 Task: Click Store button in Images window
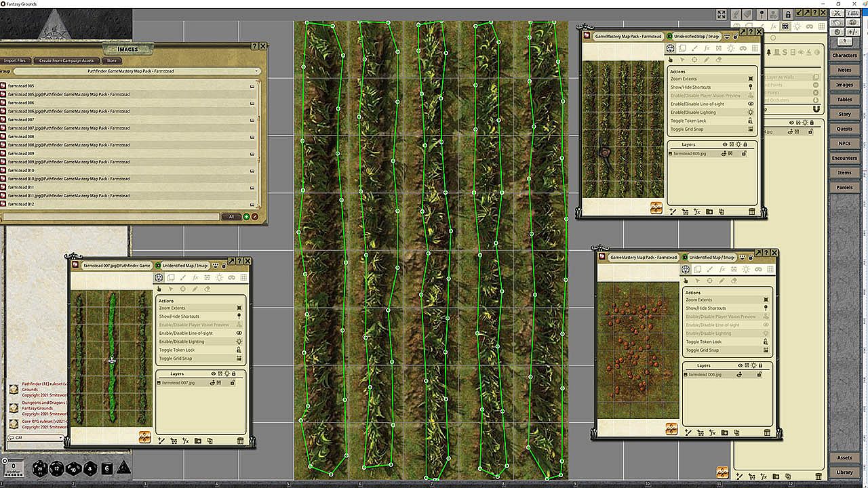point(112,60)
